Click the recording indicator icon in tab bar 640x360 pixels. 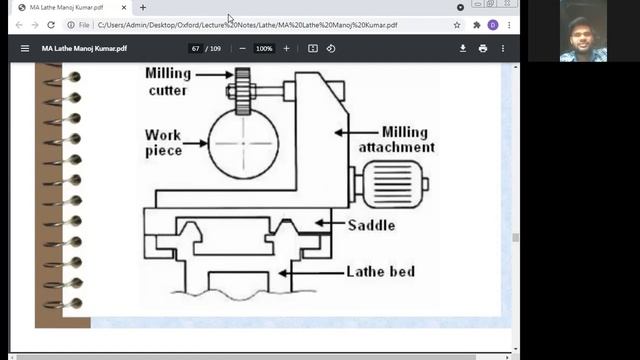[460, 7]
